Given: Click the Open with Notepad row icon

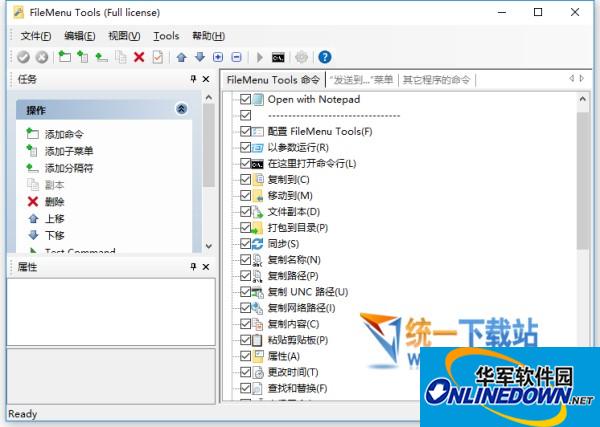Looking at the screenshot, I should coord(258,100).
